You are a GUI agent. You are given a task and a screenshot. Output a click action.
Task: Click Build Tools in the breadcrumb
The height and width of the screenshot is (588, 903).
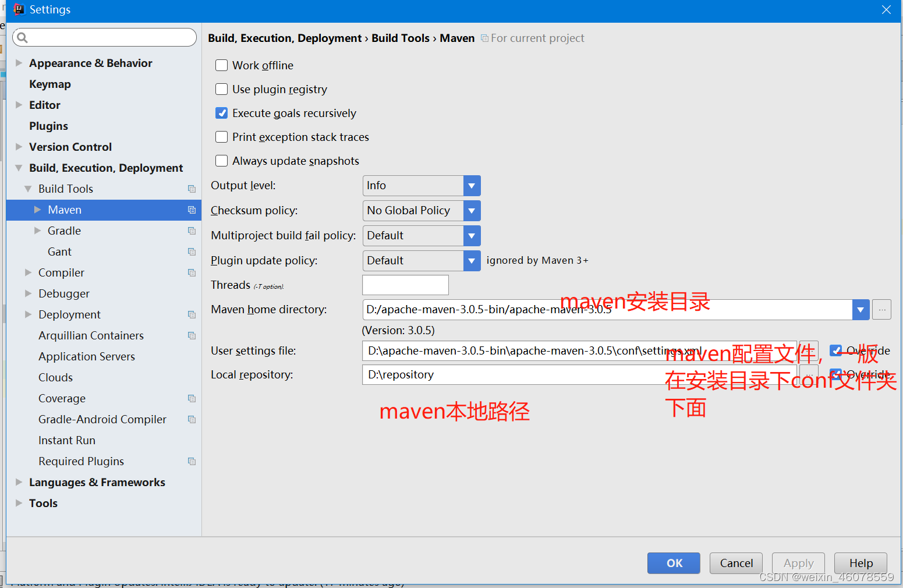(401, 38)
